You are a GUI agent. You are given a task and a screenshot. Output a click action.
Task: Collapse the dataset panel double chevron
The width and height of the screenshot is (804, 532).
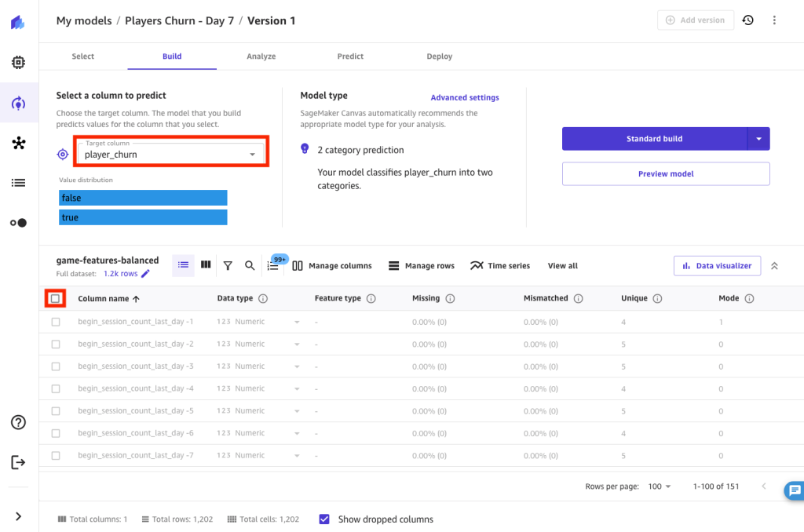[x=774, y=265]
